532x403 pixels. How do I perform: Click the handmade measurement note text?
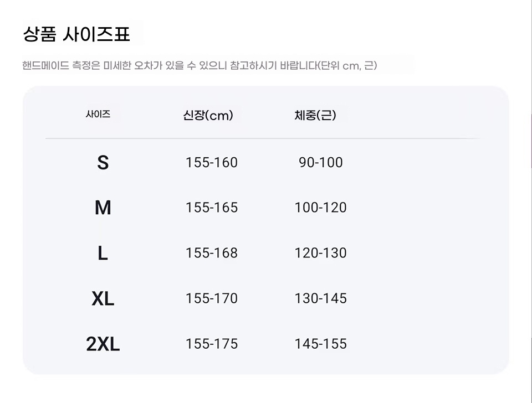point(199,66)
